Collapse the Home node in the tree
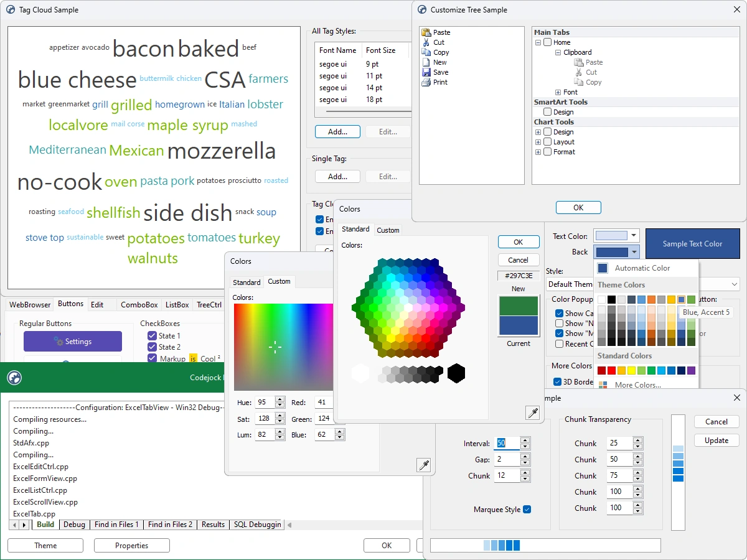Screen dimensions: 747x560 (x=538, y=42)
